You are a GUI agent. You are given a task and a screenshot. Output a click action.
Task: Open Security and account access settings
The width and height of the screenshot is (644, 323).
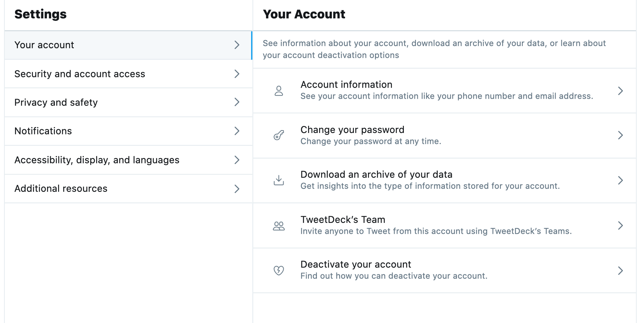point(128,74)
